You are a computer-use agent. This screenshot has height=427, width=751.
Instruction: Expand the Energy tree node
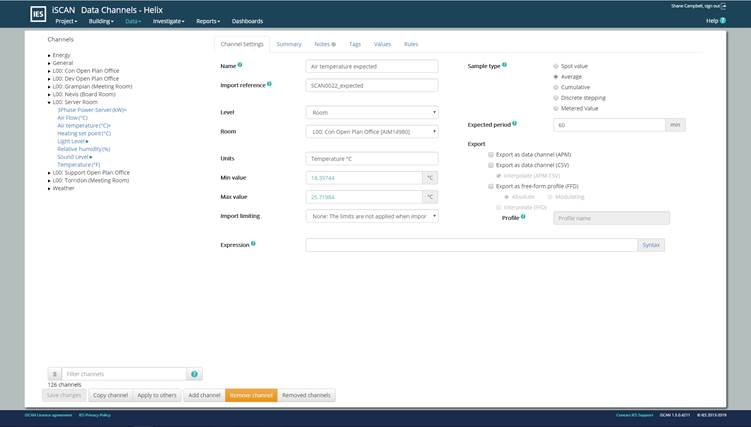[x=49, y=56]
